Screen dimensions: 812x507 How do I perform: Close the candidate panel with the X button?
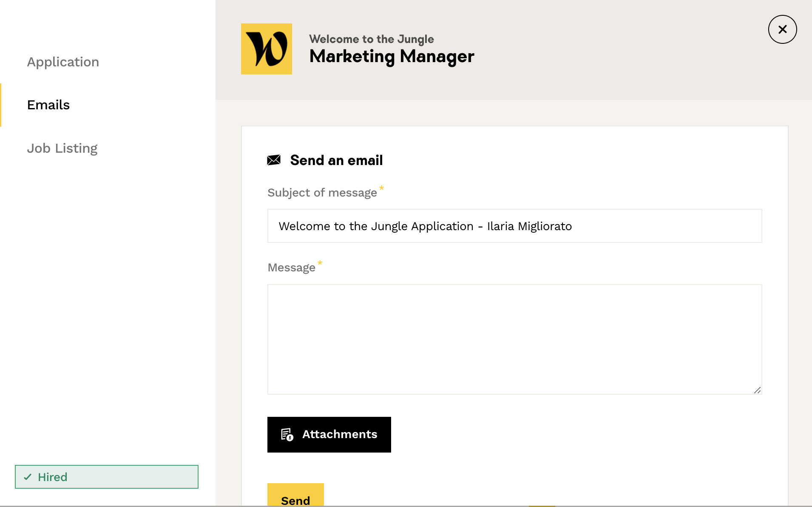point(782,29)
